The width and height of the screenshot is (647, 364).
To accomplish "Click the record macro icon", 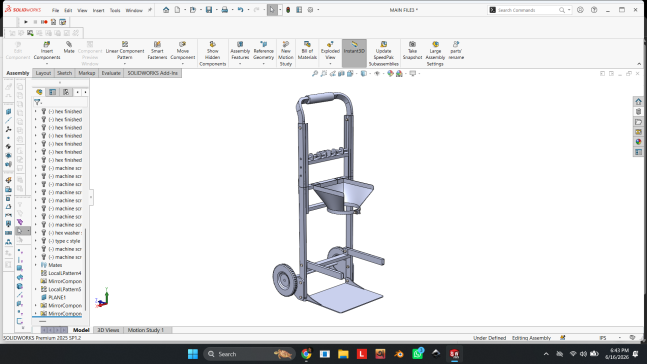I will (44, 22).
